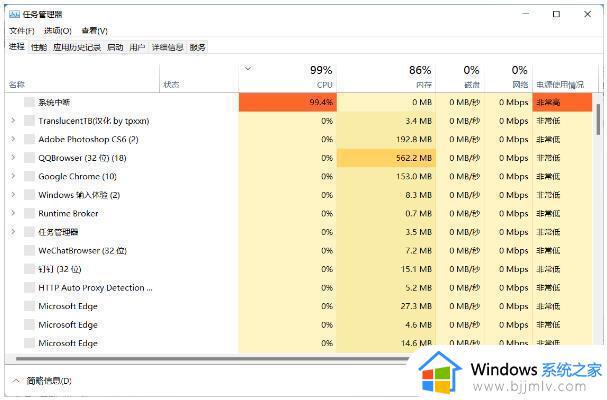
Task: Select the HTTP Auto Proxy Detection name
Action: click(x=95, y=288)
